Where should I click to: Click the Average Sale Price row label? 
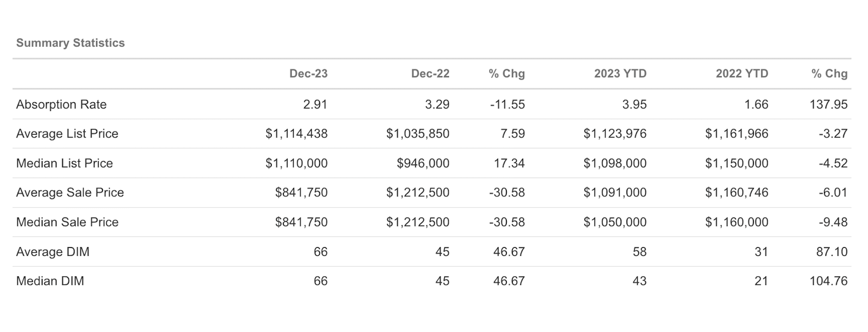click(70, 192)
